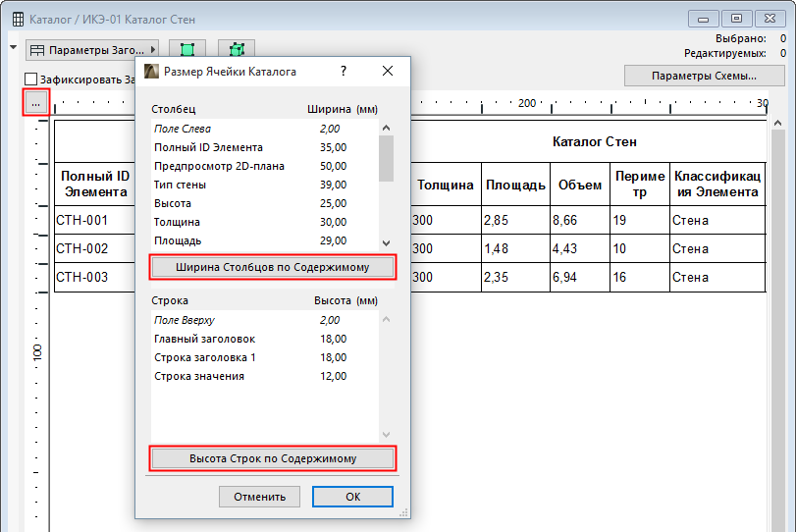This screenshot has width=796, height=532.
Task: Select the Полный ID Элемента row in list
Action: click(x=264, y=147)
